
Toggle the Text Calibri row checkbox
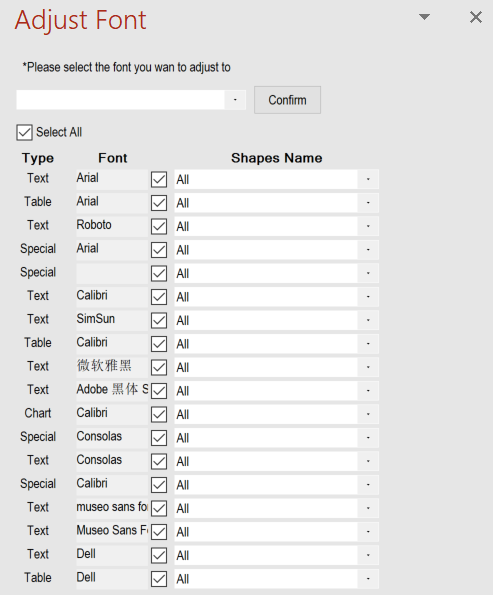pos(159,297)
